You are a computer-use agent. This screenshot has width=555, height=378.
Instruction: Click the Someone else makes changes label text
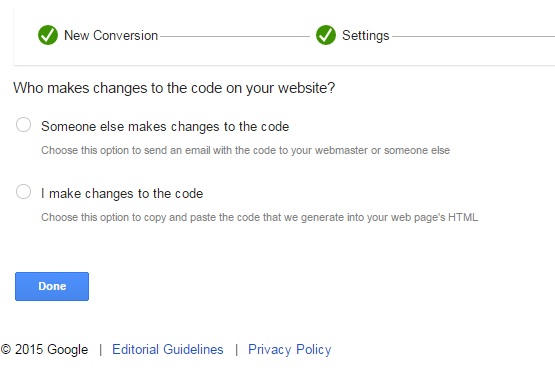click(165, 126)
